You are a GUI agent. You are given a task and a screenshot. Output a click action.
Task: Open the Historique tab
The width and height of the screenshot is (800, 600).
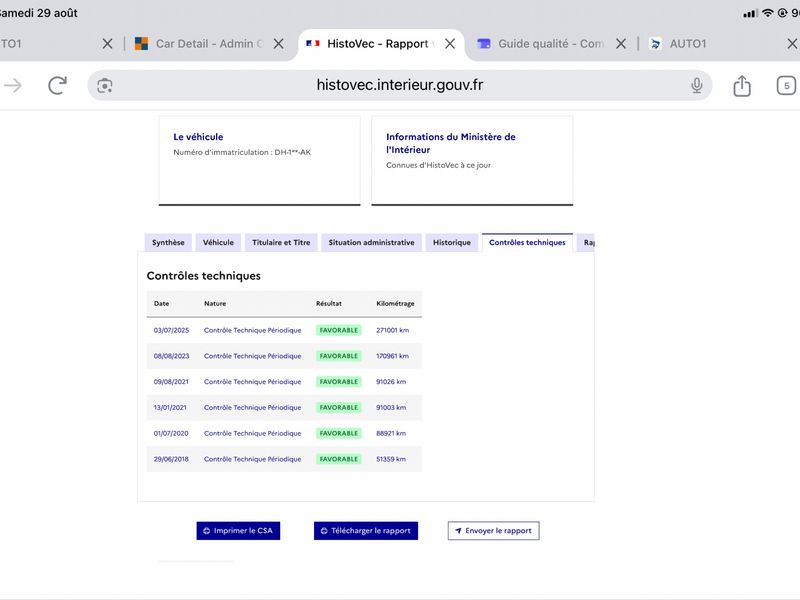[x=452, y=242]
